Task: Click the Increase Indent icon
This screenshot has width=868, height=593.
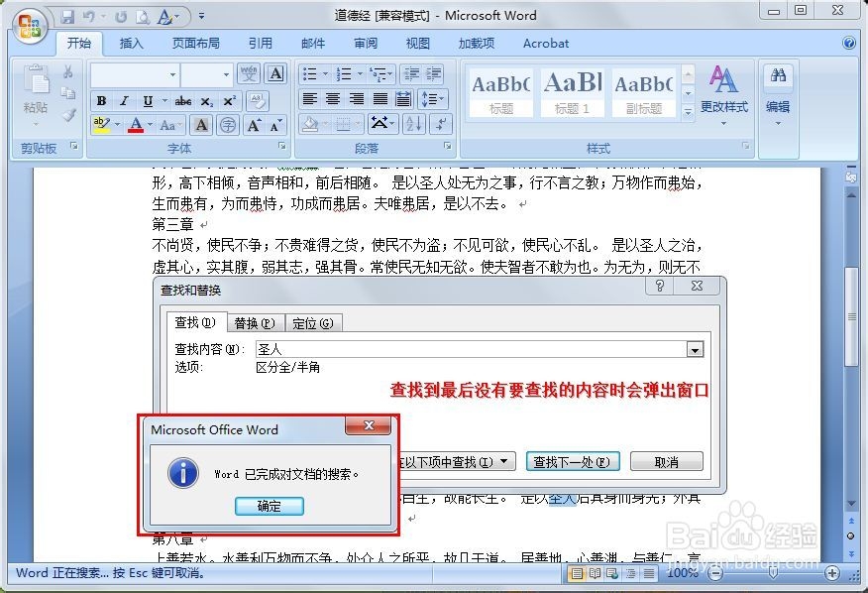Action: (433, 73)
